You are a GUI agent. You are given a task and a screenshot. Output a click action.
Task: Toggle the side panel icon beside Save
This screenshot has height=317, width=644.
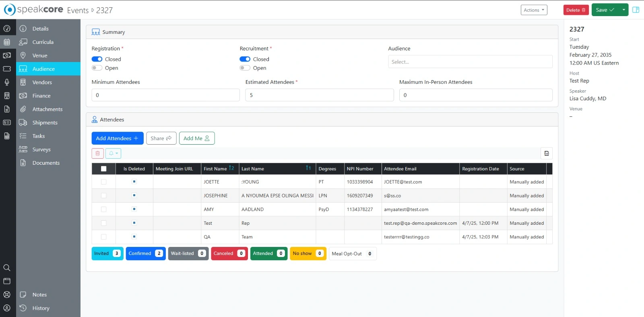tap(636, 10)
